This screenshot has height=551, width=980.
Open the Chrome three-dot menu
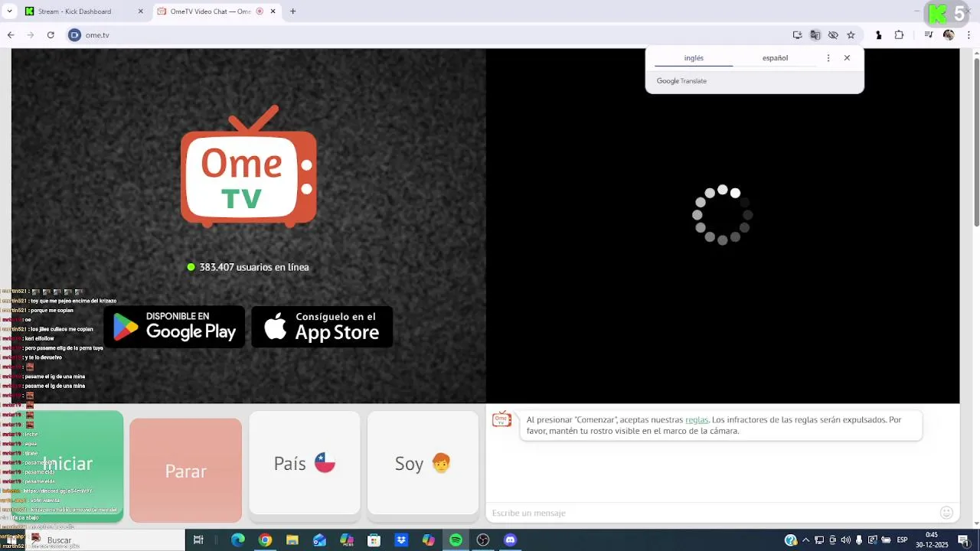pos(969,35)
